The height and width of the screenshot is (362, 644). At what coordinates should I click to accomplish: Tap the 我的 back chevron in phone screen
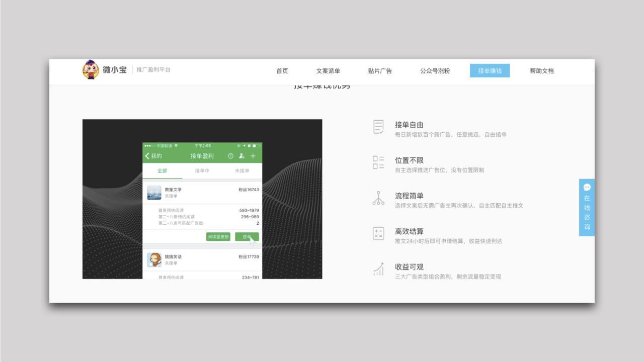tap(147, 156)
